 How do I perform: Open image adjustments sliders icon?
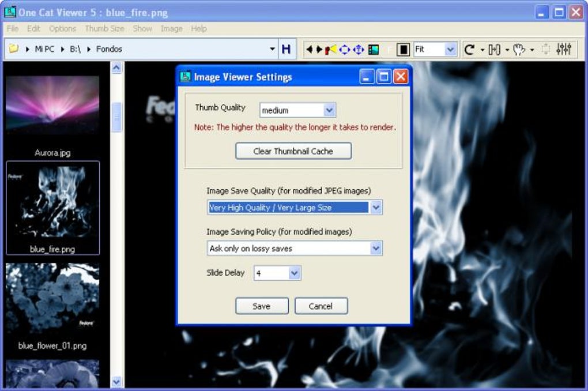(565, 49)
